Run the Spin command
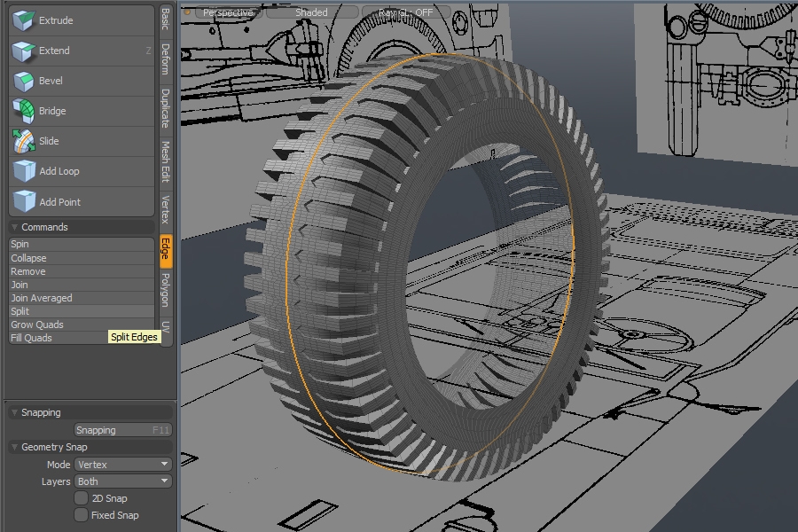 [x=82, y=245]
